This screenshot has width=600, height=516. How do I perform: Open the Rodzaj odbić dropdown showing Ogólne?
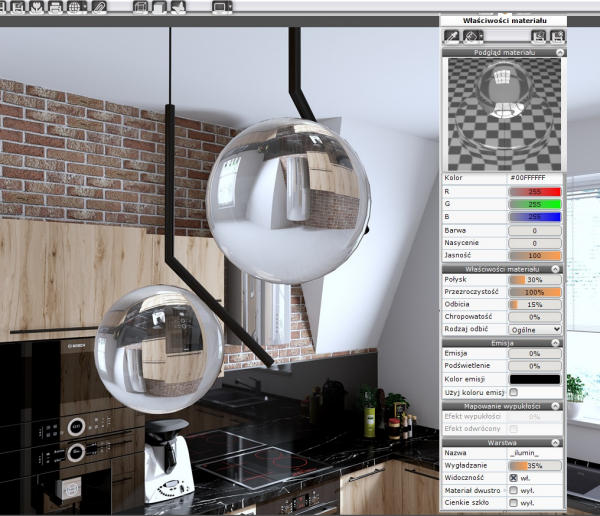click(535, 330)
